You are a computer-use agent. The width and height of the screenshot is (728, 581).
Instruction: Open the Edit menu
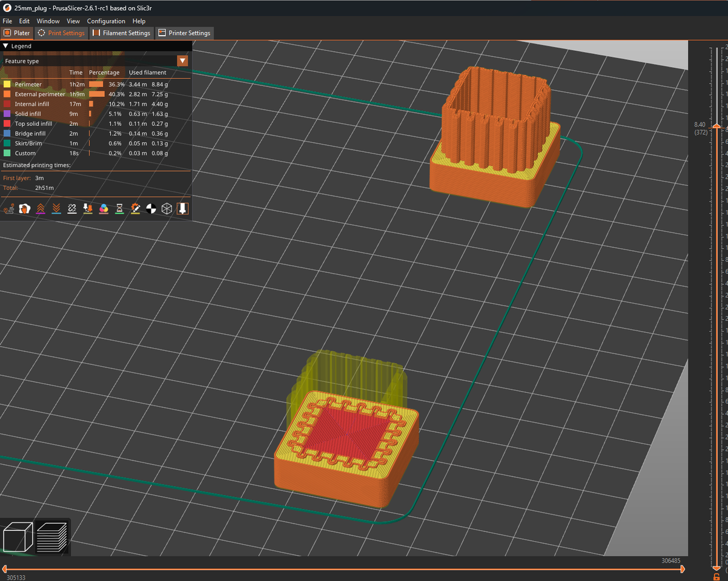[x=24, y=21]
